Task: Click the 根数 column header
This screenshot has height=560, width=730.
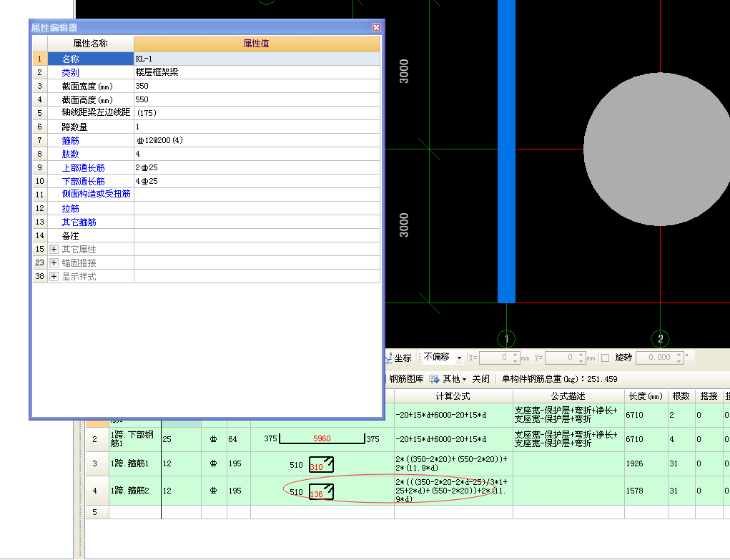Action: point(681,396)
